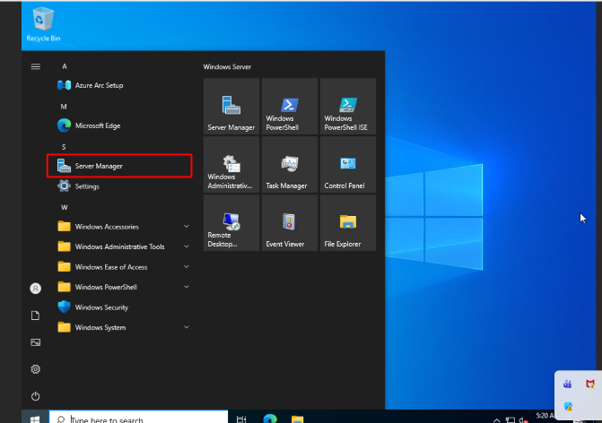Click Server Manager in the app list
Screen dimensions: 602x423
(x=119, y=166)
